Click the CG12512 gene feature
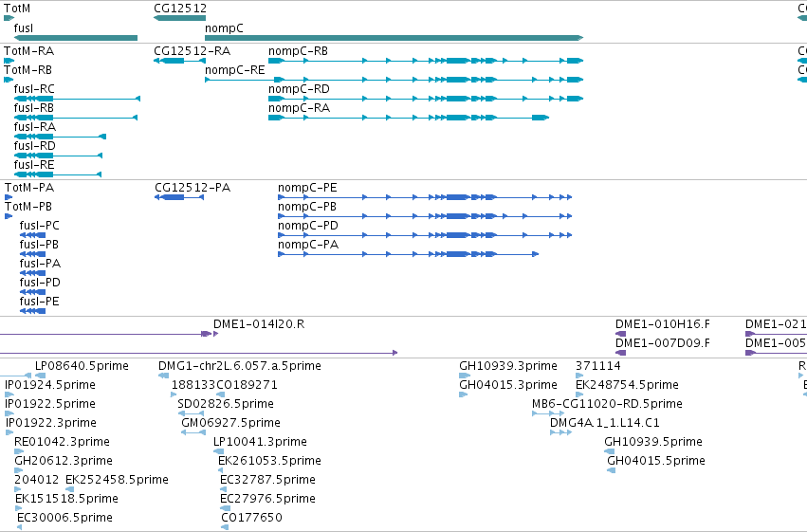Image resolution: width=807 pixels, height=532 pixels. click(x=179, y=18)
